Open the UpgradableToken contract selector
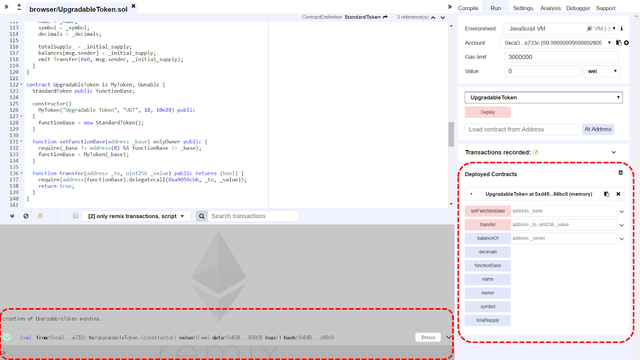Viewport: 640px width, 360px height. [x=544, y=98]
